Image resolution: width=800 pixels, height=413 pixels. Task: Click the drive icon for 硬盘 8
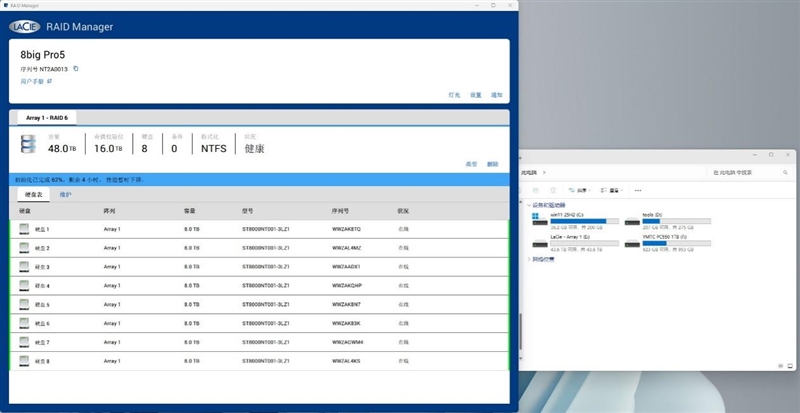pos(24,361)
